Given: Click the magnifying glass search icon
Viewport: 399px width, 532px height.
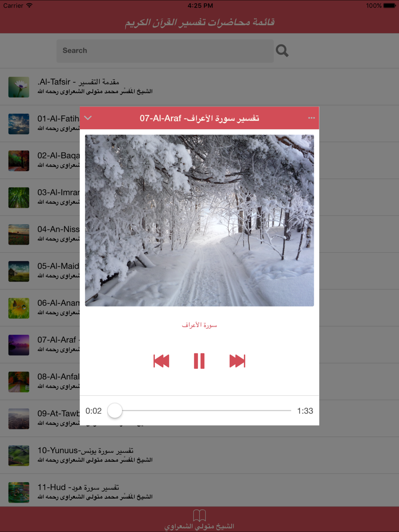Looking at the screenshot, I should (282, 51).
